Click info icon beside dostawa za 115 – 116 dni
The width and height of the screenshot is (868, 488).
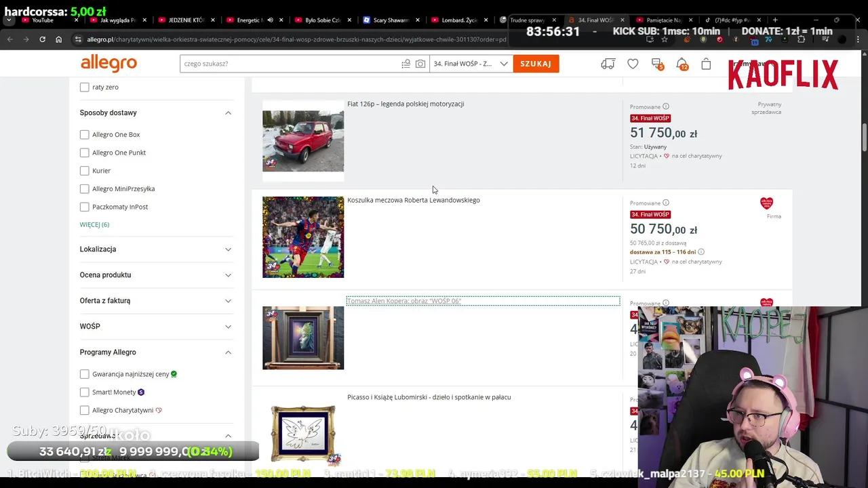tap(701, 252)
